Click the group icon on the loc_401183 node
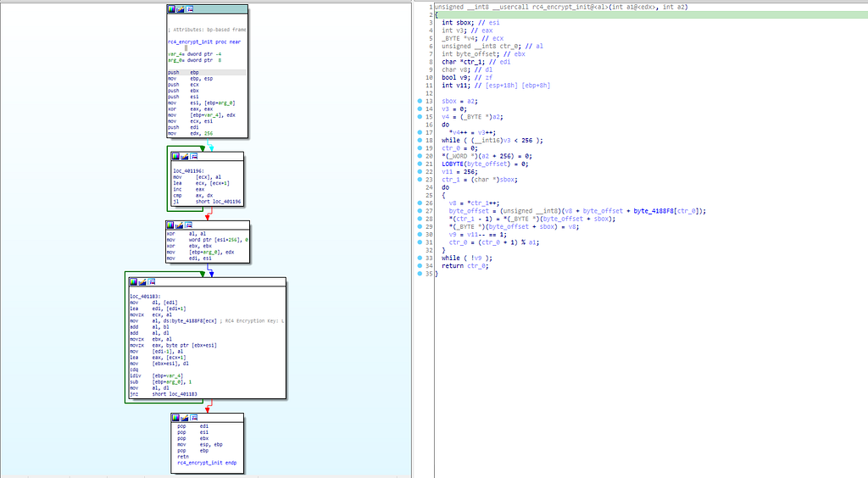 click(x=151, y=282)
